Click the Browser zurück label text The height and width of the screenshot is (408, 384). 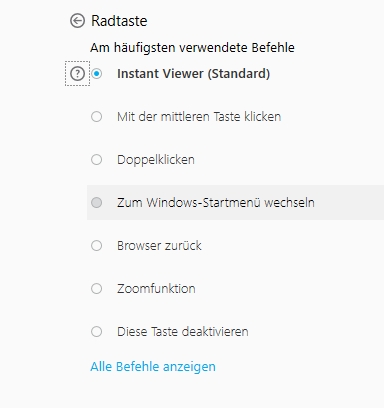coord(159,246)
